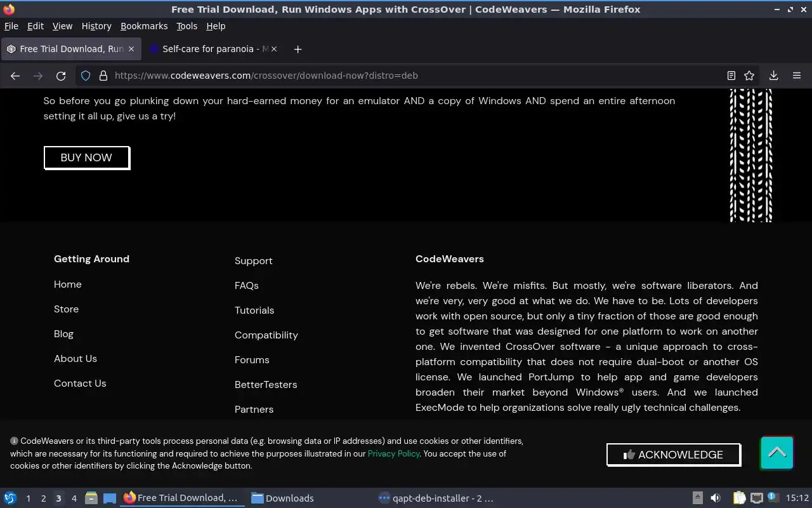Reload the current page
The width and height of the screenshot is (812, 508).
(x=61, y=76)
